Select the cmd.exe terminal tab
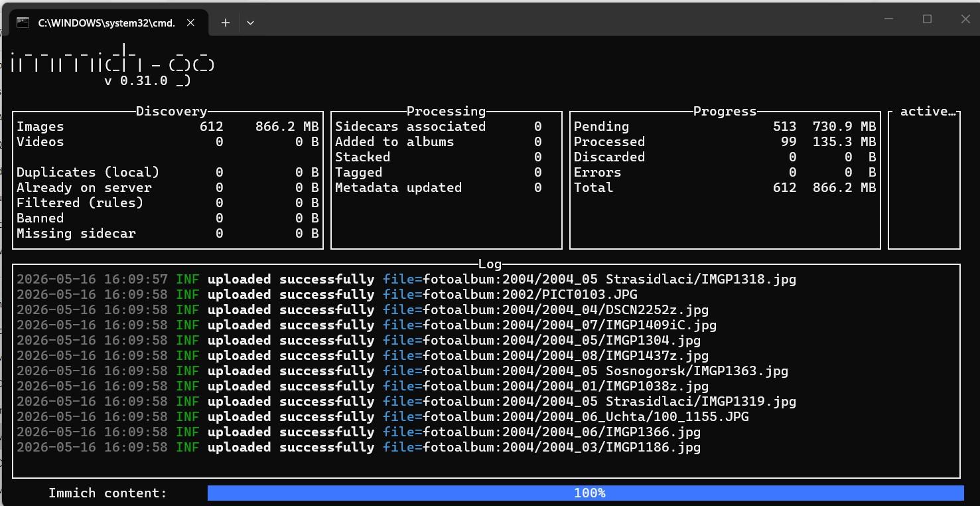 pyautogui.click(x=107, y=23)
